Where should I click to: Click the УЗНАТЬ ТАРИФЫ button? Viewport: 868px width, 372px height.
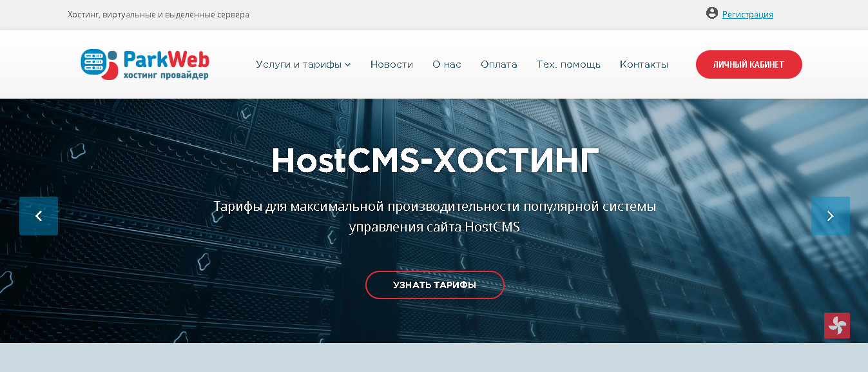click(435, 285)
